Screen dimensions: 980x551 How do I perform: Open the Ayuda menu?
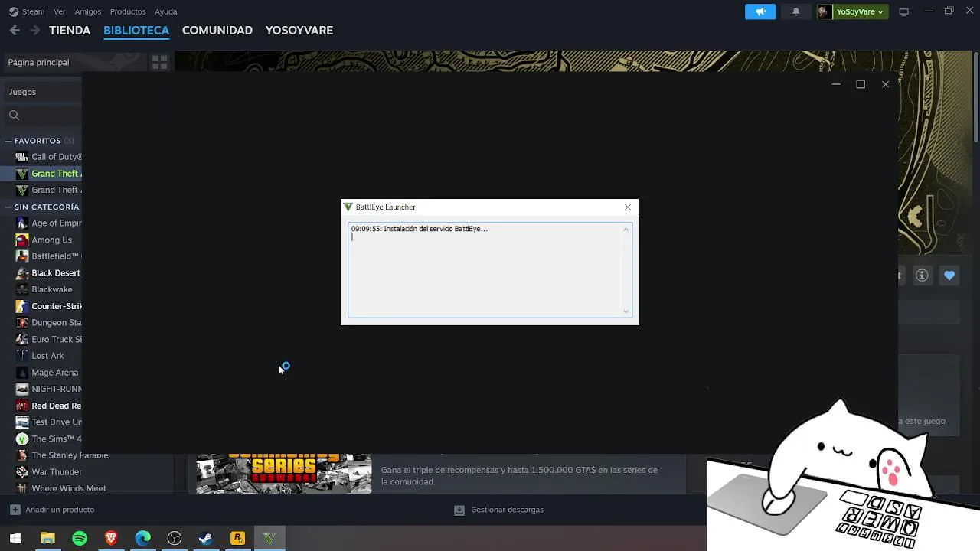pos(166,11)
